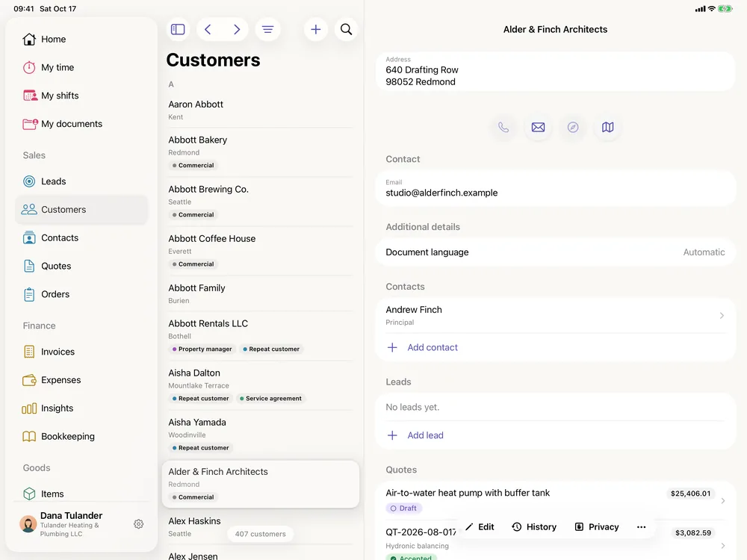The width and height of the screenshot is (747, 560).
Task: Select Abbott Bakery customer
Action: 261,152
